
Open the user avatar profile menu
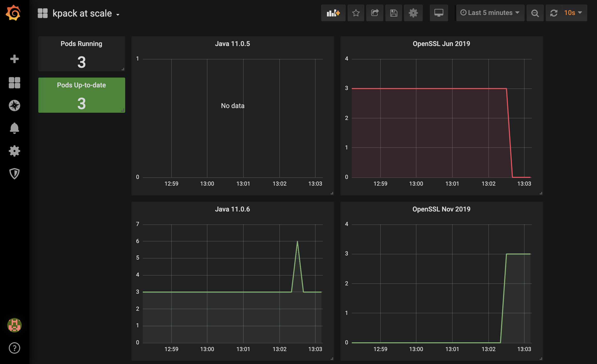pyautogui.click(x=14, y=325)
